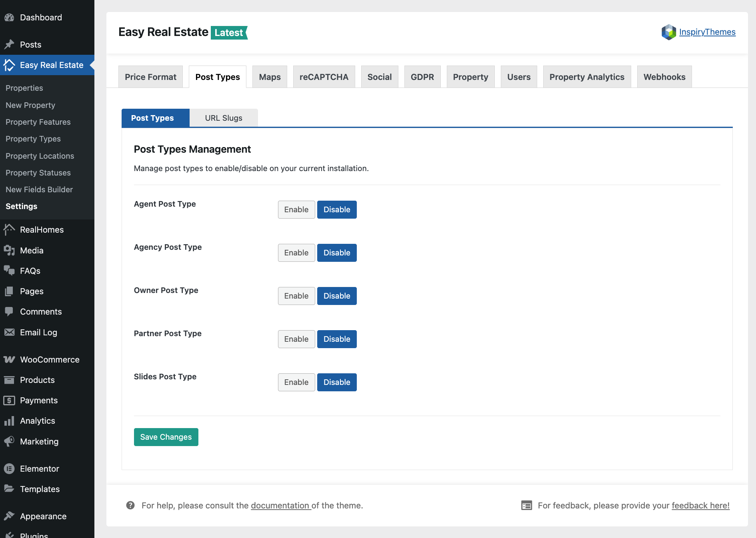Screen dimensions: 756x538
Task: Switch to the URL Slugs sub-tab
Action: (224, 118)
